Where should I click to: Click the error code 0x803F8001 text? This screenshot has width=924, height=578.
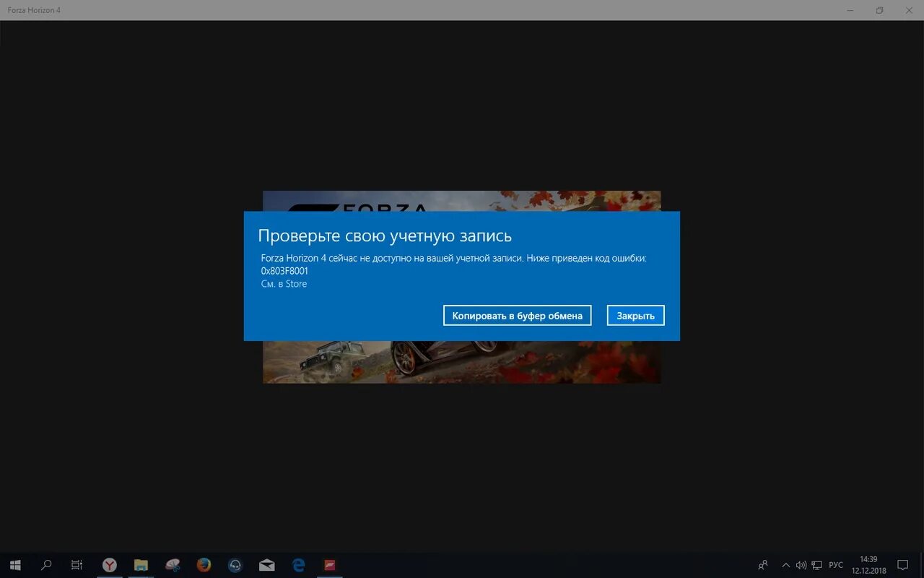pos(284,271)
